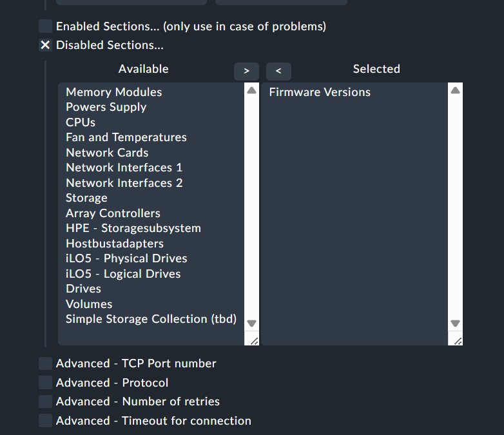Enable Advanced - Number of retries
Viewport: 504px width, 435px height.
[45, 401]
